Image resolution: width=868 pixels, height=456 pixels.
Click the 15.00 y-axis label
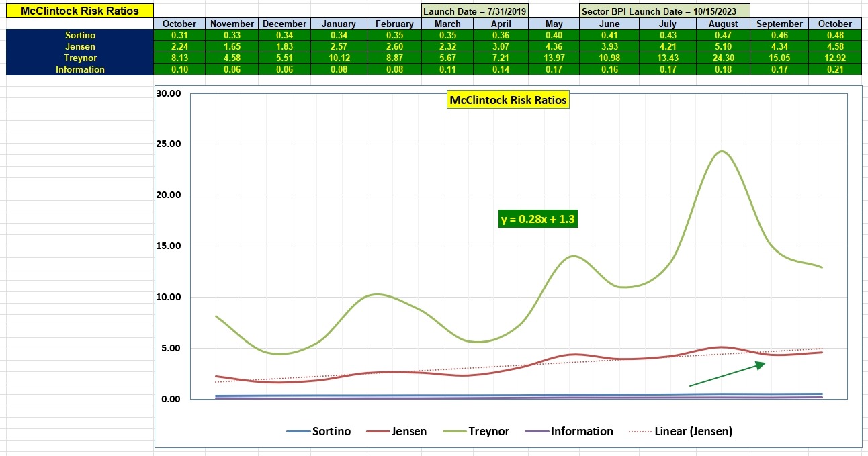(168, 246)
